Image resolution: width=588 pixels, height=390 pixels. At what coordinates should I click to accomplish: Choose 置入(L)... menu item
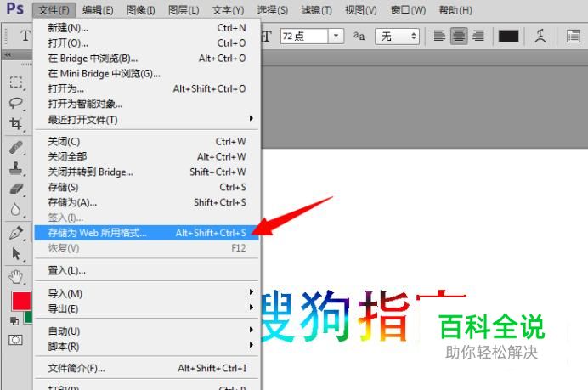pyautogui.click(x=146, y=270)
